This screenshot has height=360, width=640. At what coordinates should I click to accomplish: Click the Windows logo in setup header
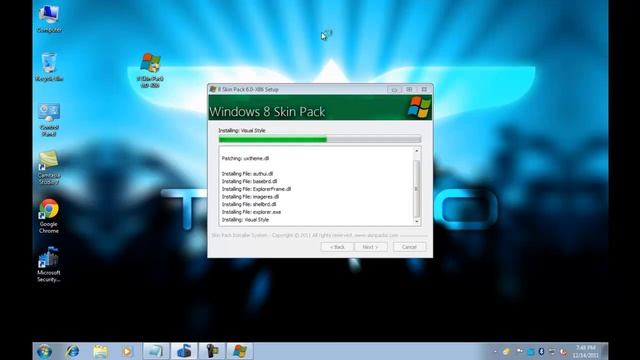(419, 107)
